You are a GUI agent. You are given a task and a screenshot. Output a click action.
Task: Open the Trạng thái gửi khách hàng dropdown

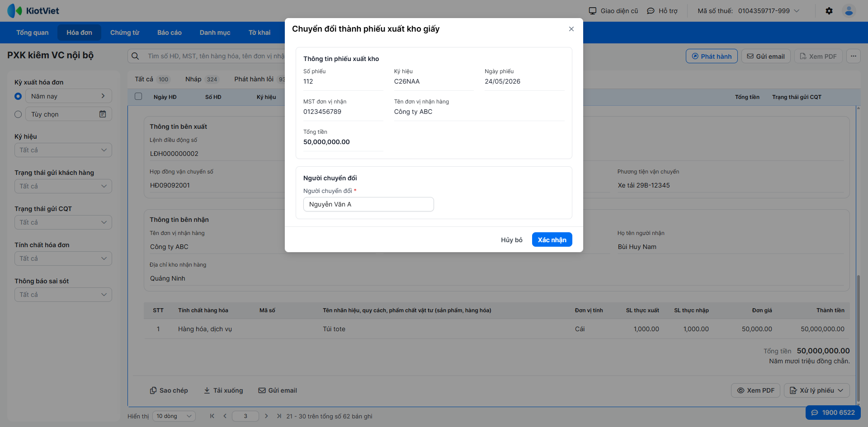(63, 186)
